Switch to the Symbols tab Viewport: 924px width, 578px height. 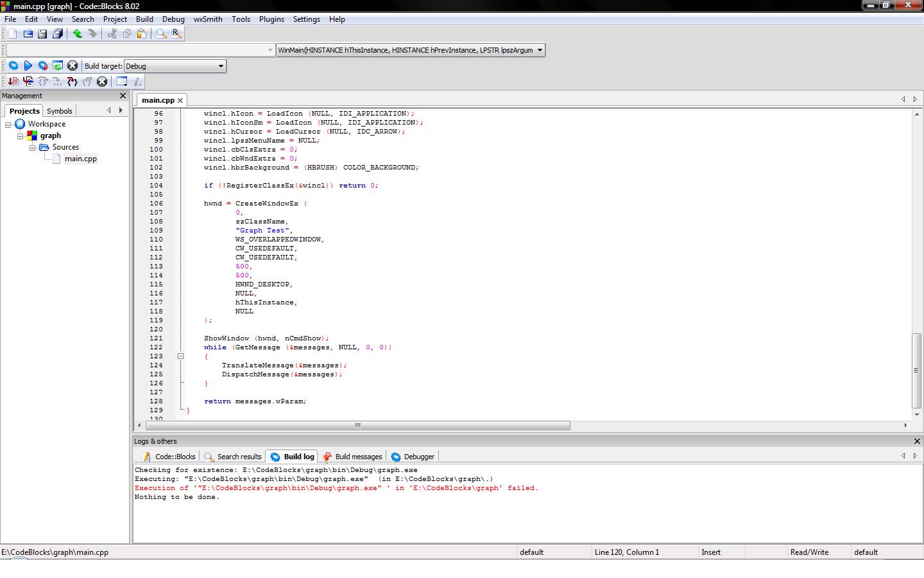coord(60,111)
